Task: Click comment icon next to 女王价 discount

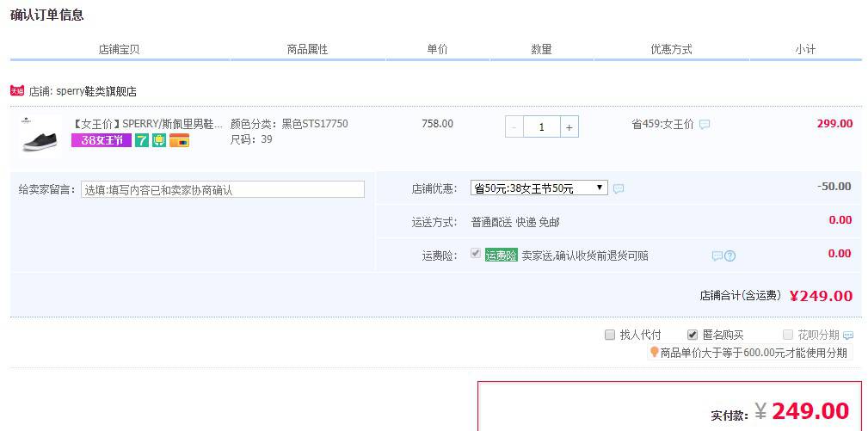Action: click(705, 125)
